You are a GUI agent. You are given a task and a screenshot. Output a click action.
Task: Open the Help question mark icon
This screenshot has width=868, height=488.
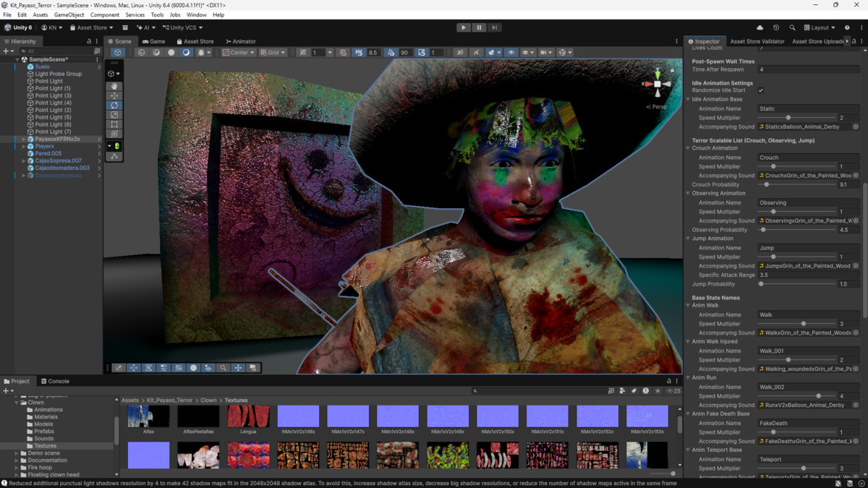pos(847,27)
